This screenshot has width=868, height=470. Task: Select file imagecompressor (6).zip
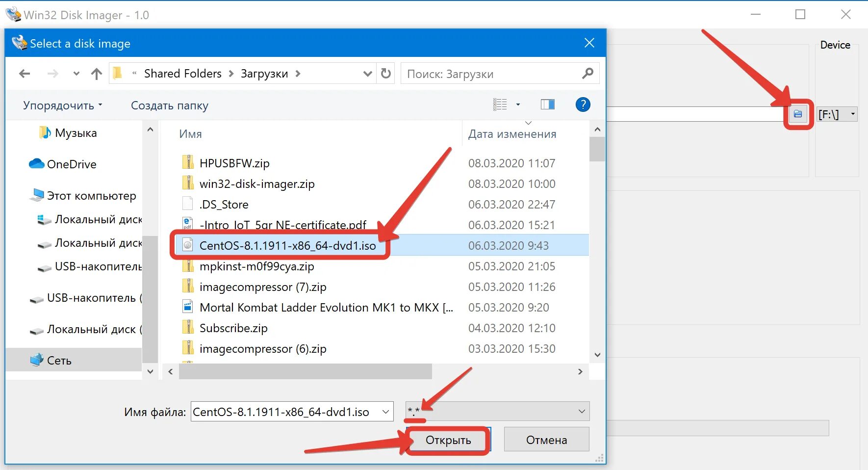click(263, 349)
